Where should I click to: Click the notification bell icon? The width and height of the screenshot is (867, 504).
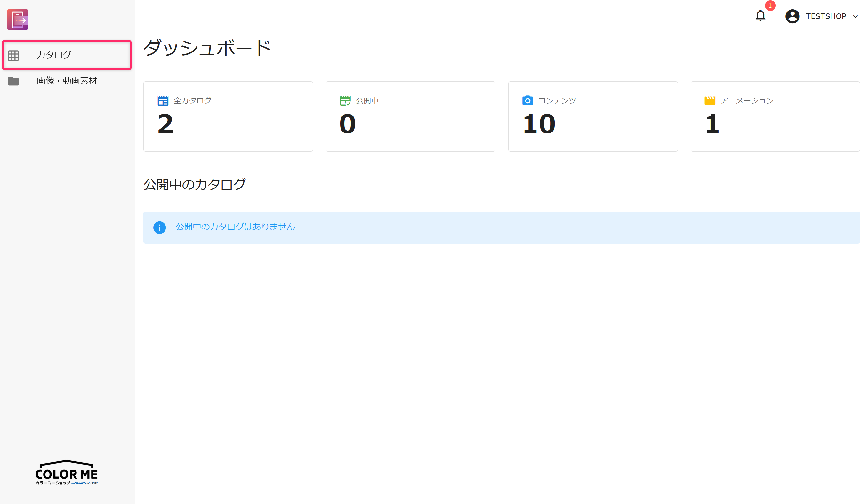coord(760,16)
